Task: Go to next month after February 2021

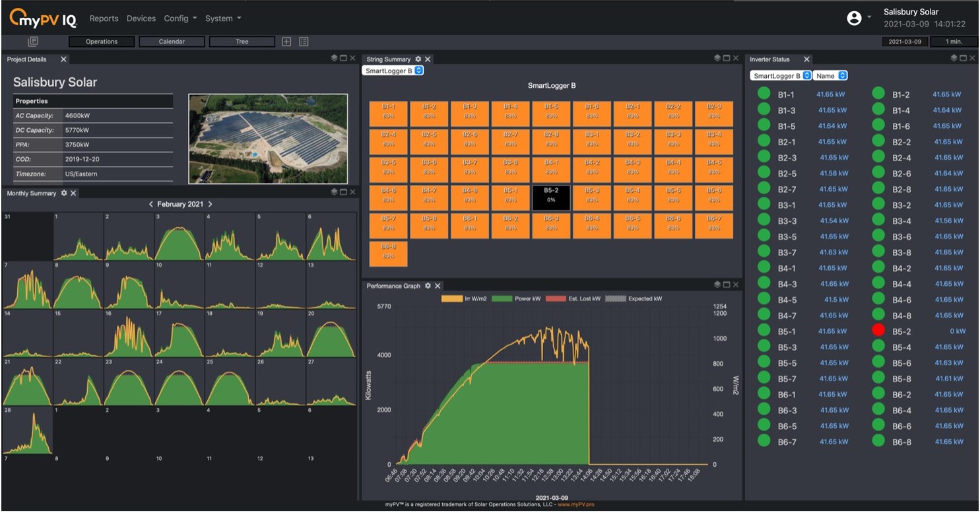Action: pyautogui.click(x=210, y=205)
